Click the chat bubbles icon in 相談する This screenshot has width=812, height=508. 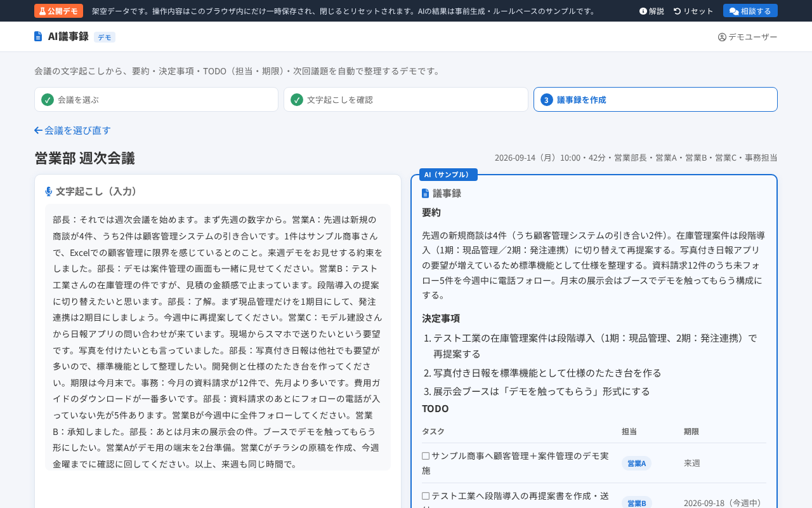(734, 11)
